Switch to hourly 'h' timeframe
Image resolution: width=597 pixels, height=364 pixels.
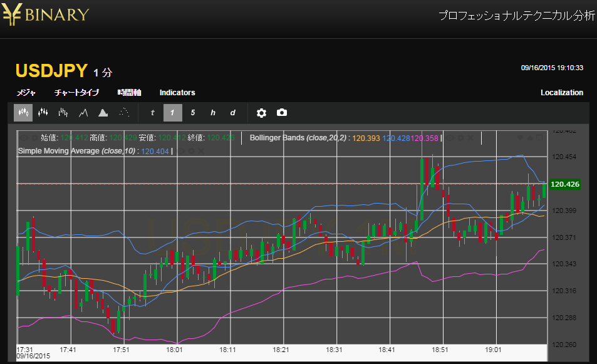213,113
